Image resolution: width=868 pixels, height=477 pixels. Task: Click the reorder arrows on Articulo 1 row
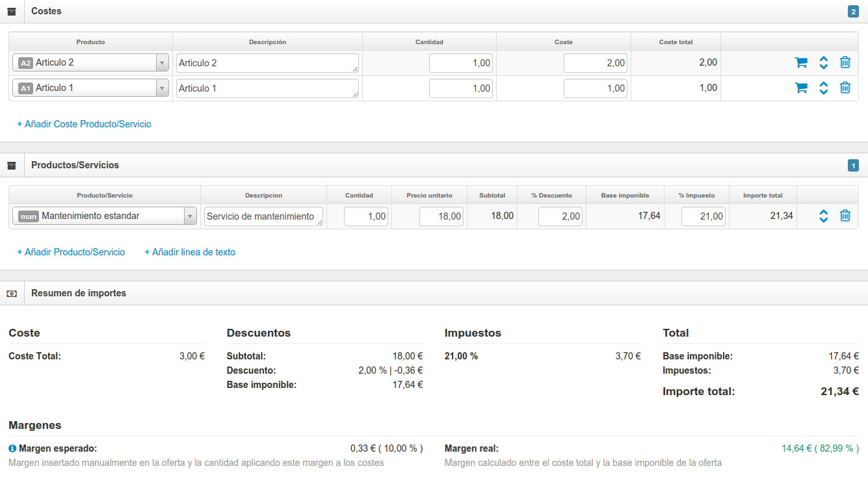(x=824, y=88)
